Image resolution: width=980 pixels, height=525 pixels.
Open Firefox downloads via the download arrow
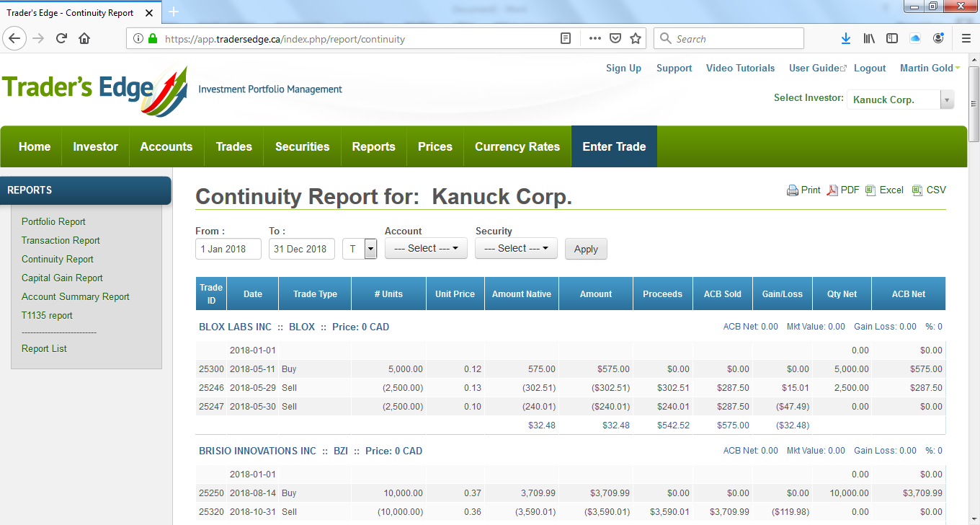click(845, 38)
